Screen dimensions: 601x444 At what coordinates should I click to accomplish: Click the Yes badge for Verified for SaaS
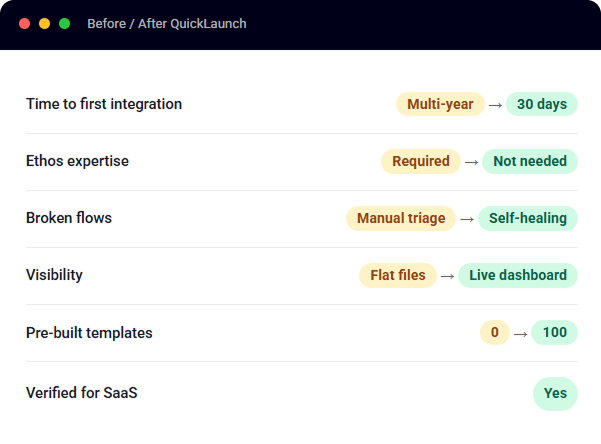click(555, 394)
